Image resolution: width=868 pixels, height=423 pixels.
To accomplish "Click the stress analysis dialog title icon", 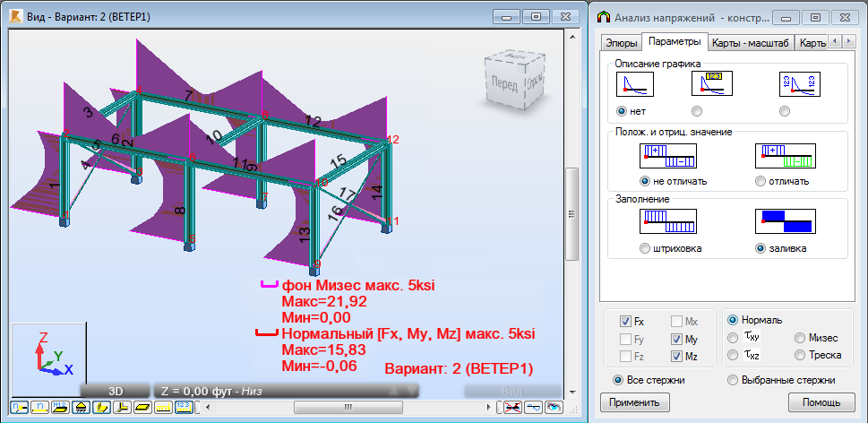I will pos(604,17).
